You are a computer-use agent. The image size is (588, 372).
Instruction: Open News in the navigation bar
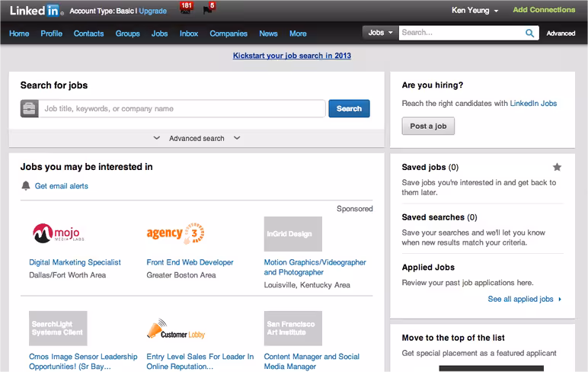tap(268, 34)
